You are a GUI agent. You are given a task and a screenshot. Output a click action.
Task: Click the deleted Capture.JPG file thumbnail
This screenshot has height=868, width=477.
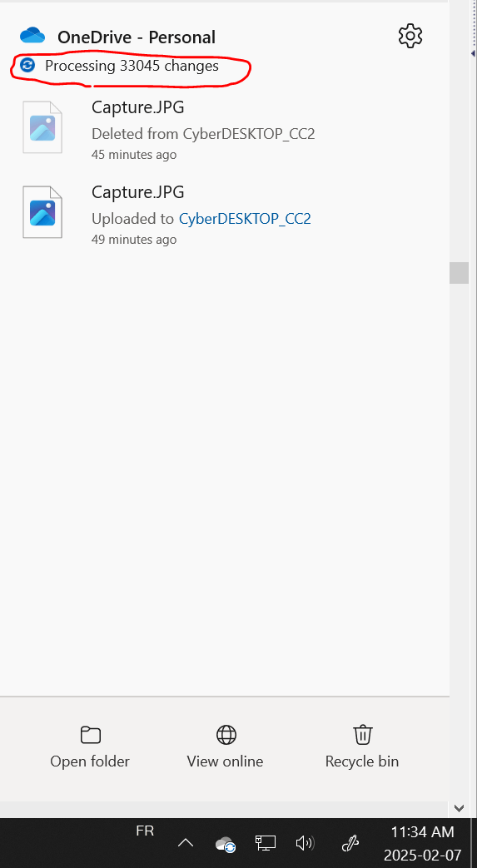coord(42,127)
